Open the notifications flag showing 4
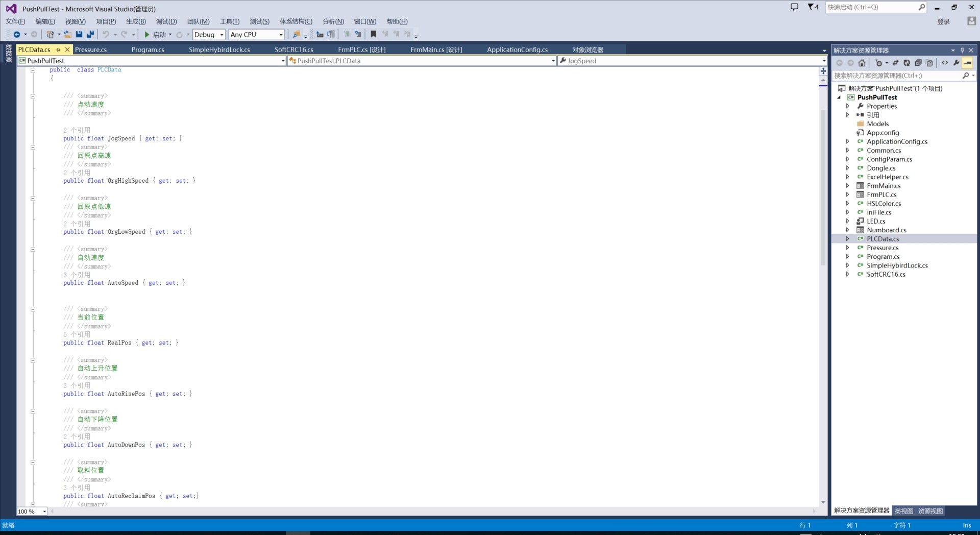 pyautogui.click(x=813, y=7)
